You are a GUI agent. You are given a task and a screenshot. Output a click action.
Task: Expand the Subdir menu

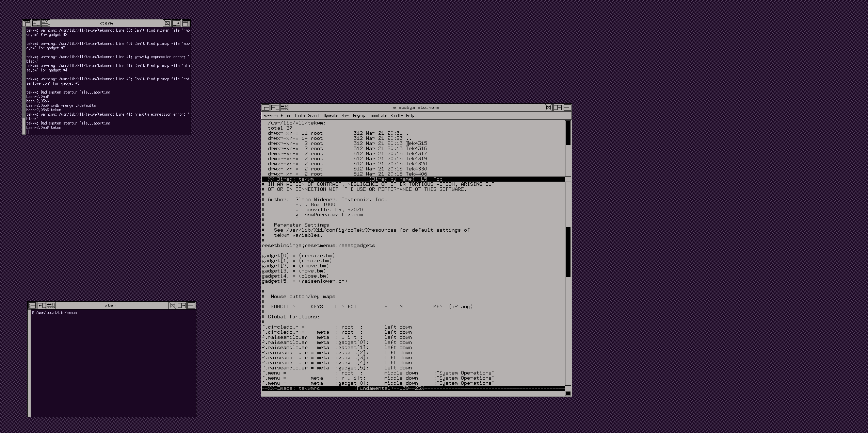click(x=397, y=116)
